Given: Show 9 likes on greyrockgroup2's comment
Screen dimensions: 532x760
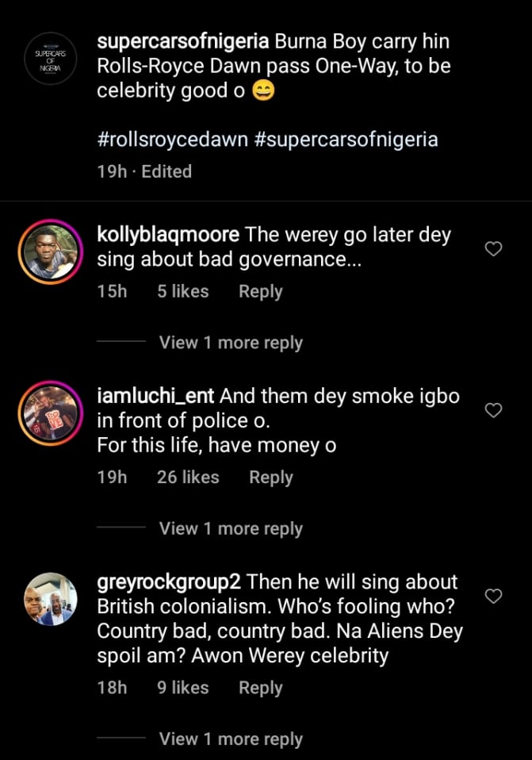Looking at the screenshot, I should pos(182,687).
